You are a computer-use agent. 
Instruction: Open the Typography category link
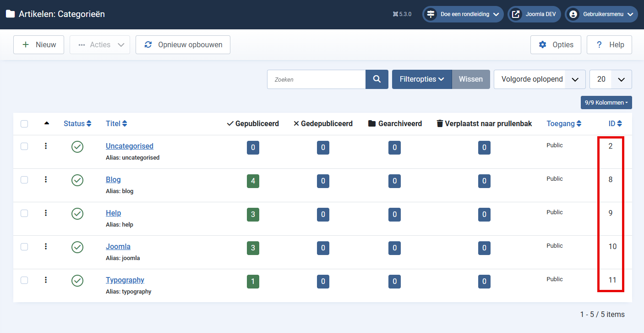[125, 280]
